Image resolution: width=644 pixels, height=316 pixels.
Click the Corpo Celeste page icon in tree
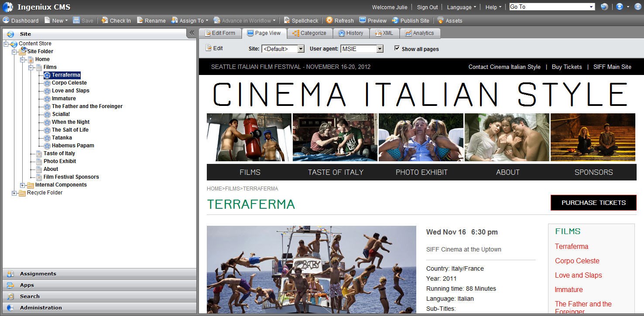47,83
